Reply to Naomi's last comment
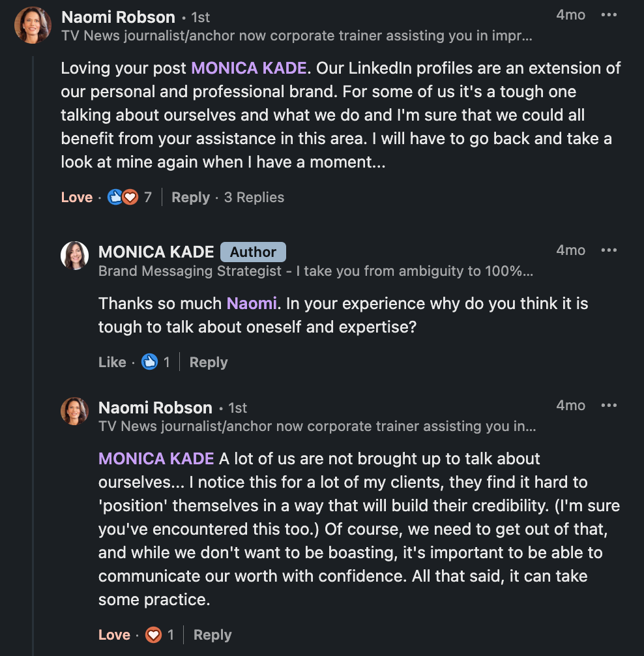 212,634
